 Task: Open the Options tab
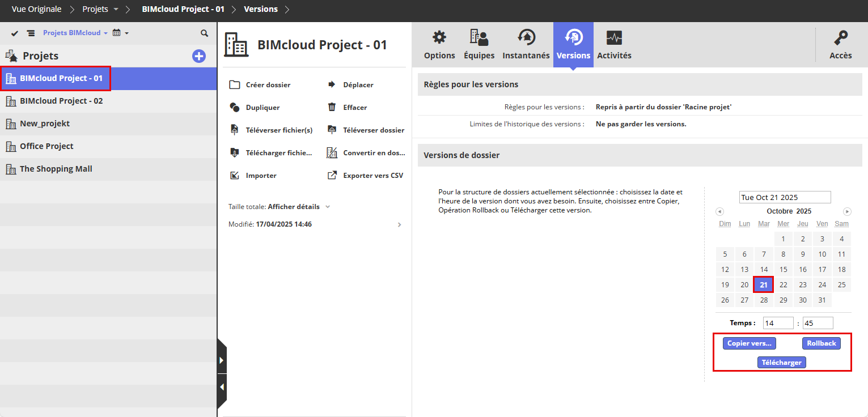pos(439,45)
